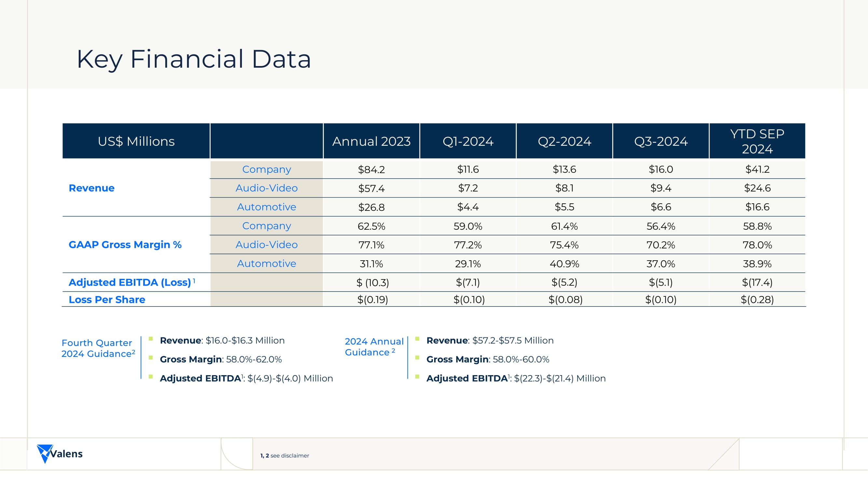868x488 pixels.
Task: Click 2024 Annual Guidance heading
Action: pyautogui.click(x=374, y=346)
